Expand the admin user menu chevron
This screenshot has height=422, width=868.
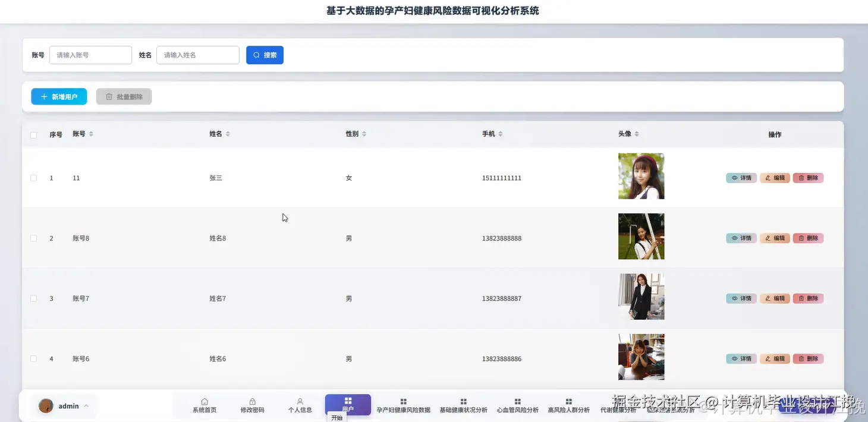86,406
